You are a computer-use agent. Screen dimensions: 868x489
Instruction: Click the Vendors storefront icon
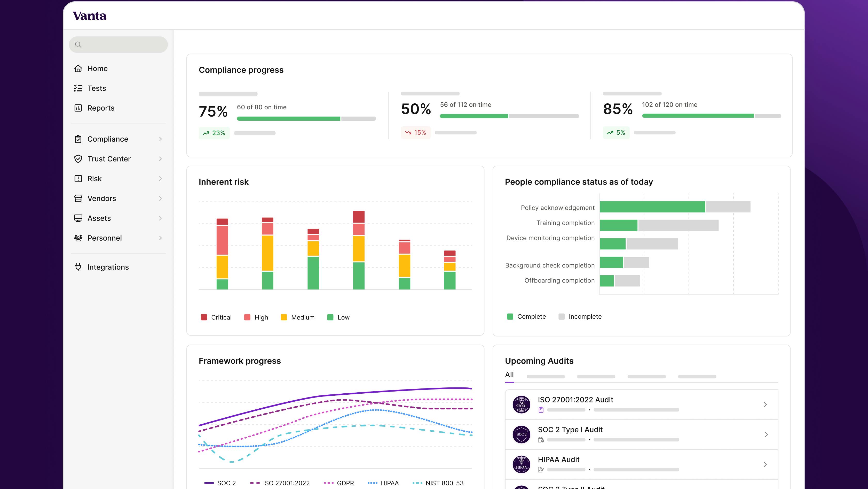(x=78, y=198)
